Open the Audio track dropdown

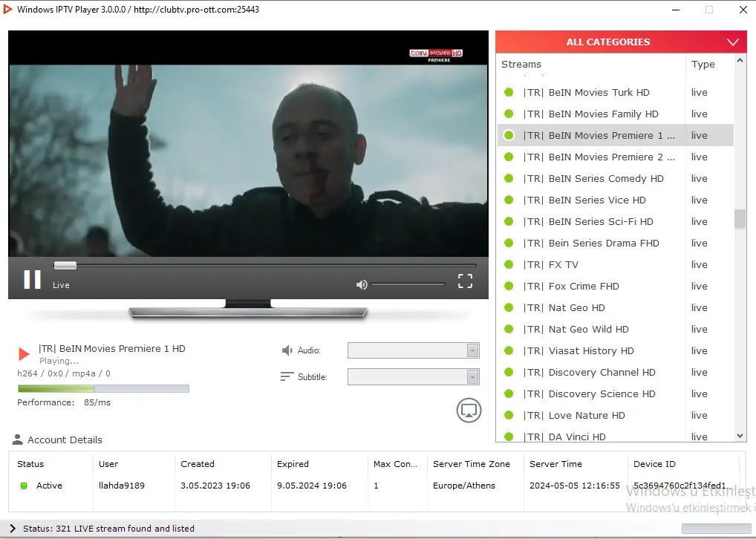pos(413,350)
